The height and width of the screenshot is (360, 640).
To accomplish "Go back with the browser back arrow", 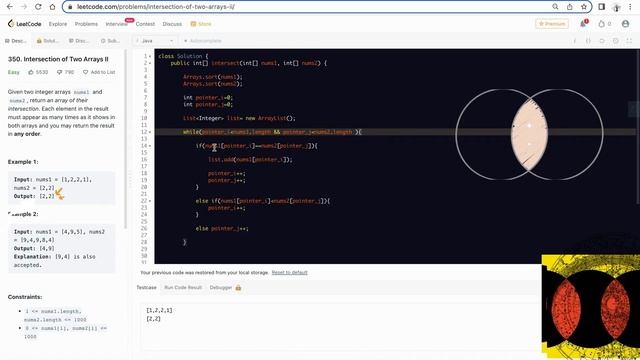I will tap(10, 7).
